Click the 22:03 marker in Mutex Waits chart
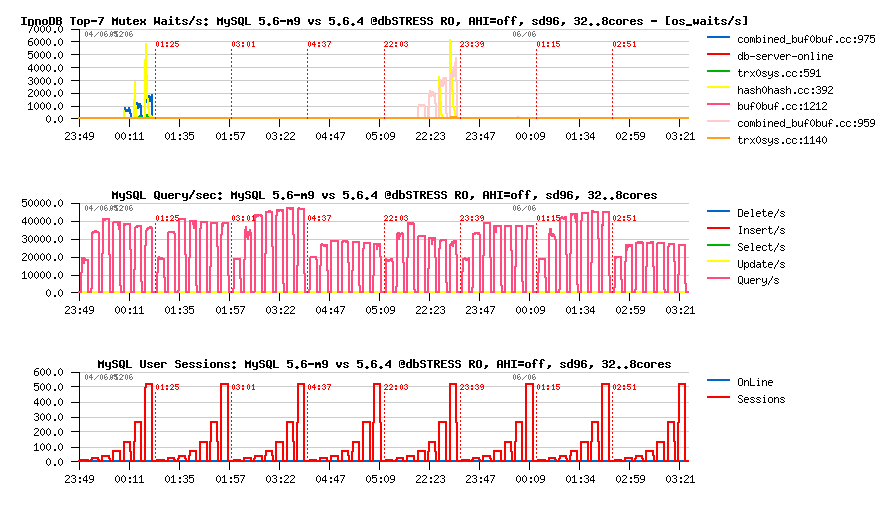 coord(396,44)
